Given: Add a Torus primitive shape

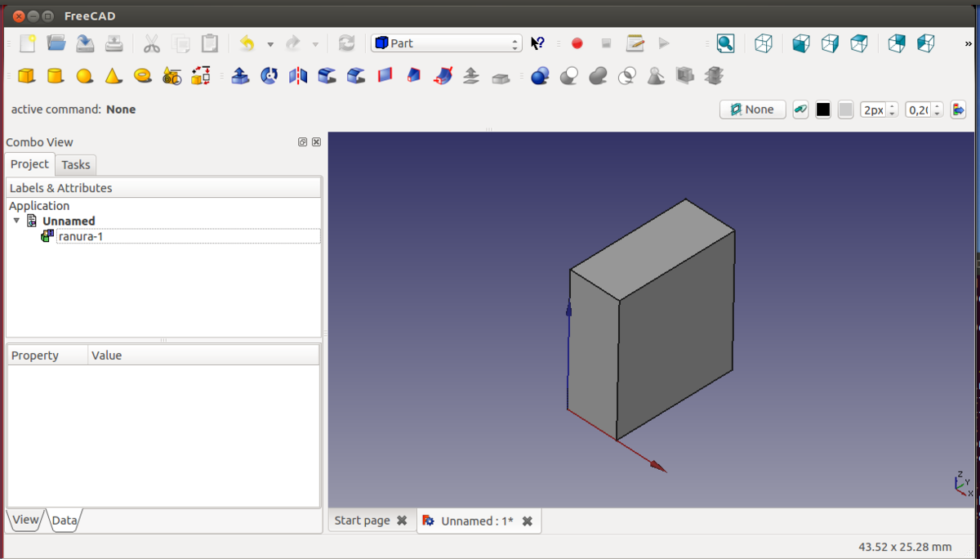Looking at the screenshot, I should pyautogui.click(x=143, y=76).
